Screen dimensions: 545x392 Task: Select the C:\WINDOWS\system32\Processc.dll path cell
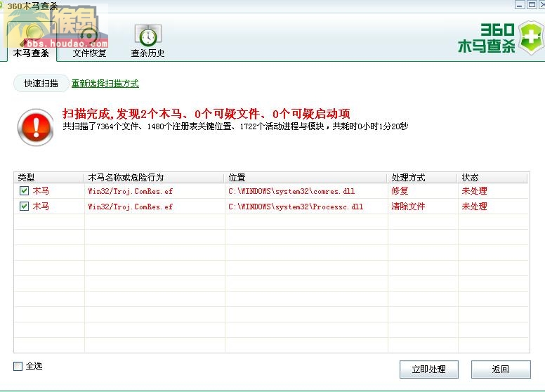296,207
